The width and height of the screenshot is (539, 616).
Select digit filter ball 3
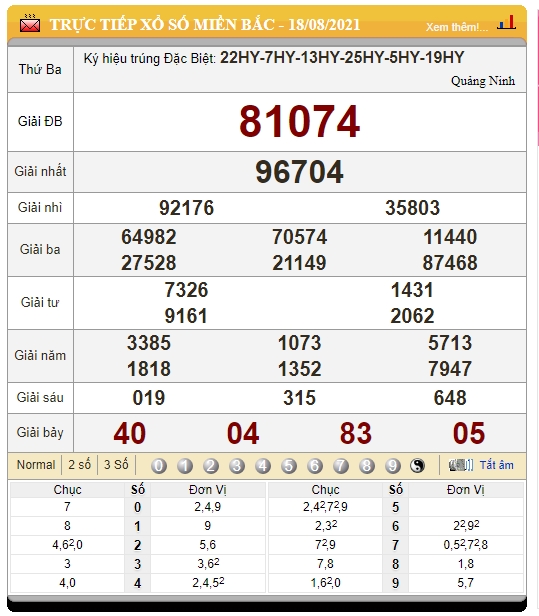(x=236, y=466)
